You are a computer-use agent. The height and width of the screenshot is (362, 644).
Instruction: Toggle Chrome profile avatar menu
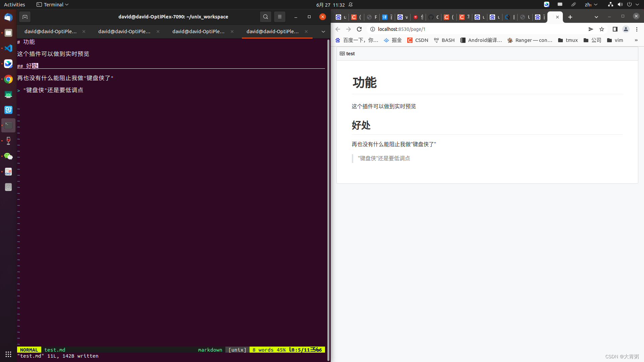click(626, 29)
